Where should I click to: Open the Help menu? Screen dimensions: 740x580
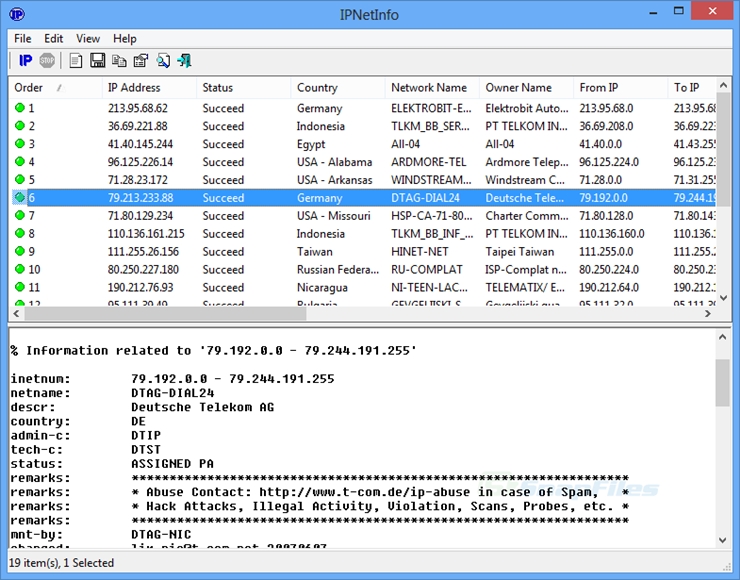click(125, 39)
